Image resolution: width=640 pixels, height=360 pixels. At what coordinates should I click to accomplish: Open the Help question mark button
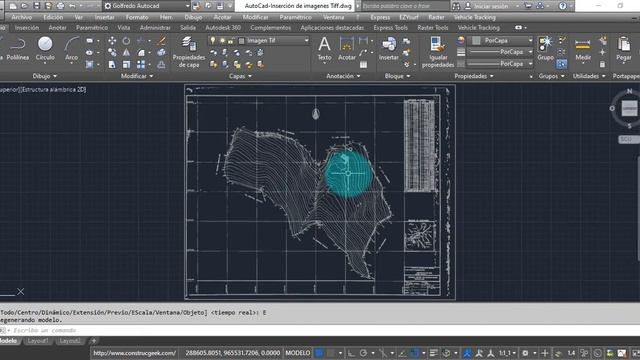tap(562, 6)
